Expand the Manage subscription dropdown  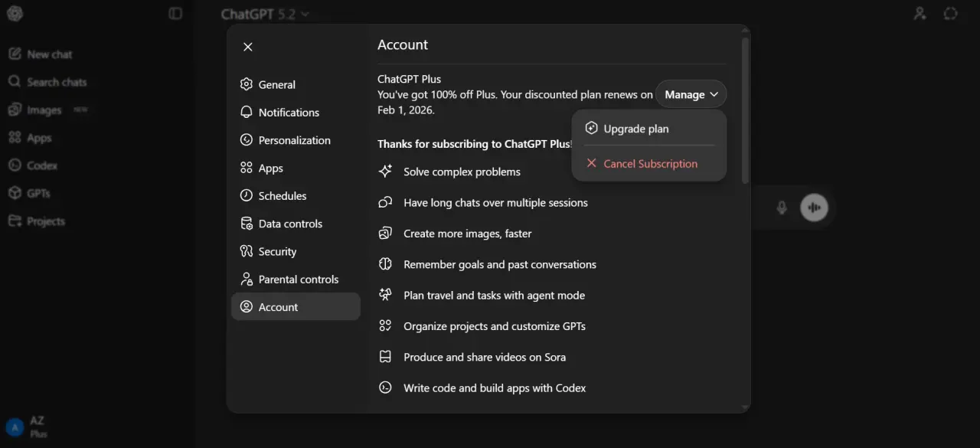tap(691, 94)
